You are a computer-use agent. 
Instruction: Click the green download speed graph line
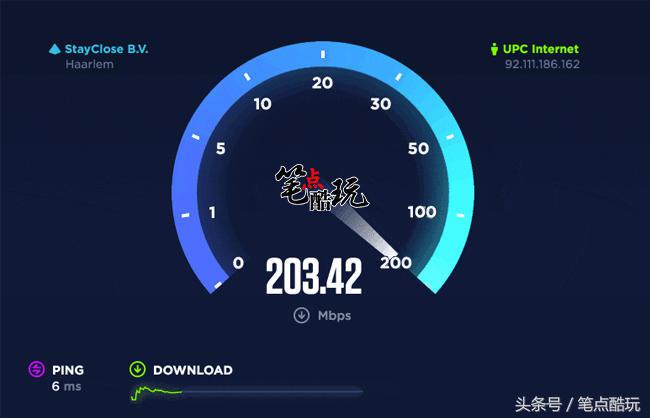pyautogui.click(x=157, y=393)
